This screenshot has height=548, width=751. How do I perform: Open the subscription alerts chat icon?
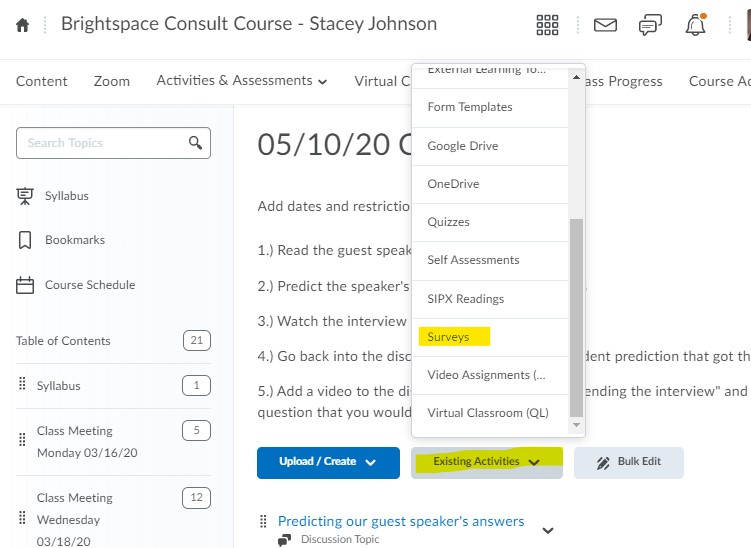point(650,25)
